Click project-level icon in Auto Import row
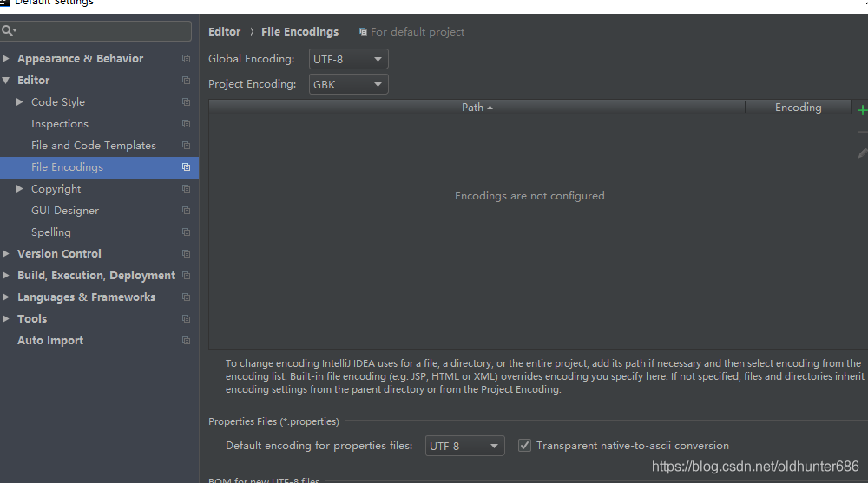 click(186, 341)
